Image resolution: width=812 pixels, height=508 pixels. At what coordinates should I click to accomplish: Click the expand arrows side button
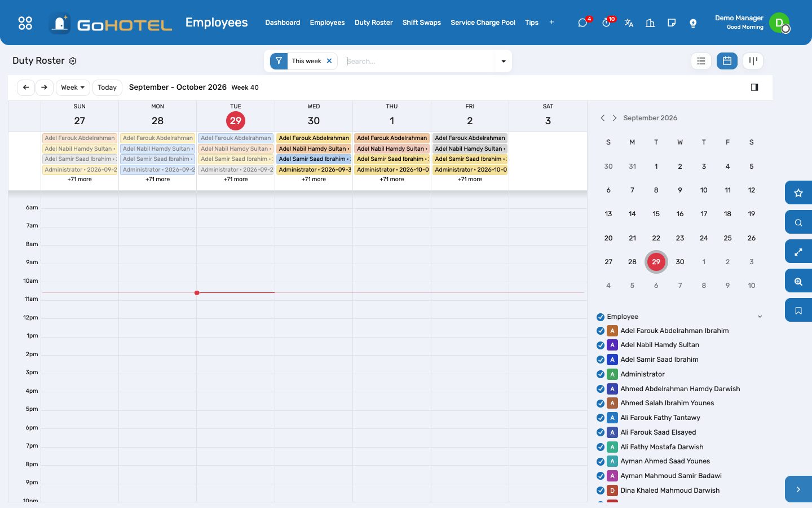pos(798,252)
